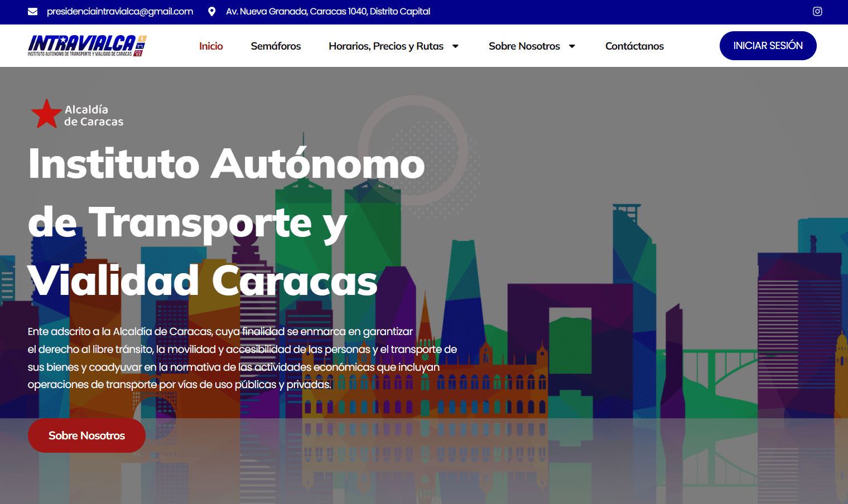
Task: Open the Semáforos menu item
Action: 276,46
